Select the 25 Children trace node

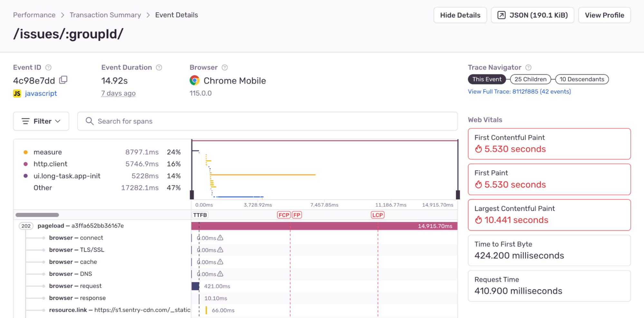[x=530, y=79]
